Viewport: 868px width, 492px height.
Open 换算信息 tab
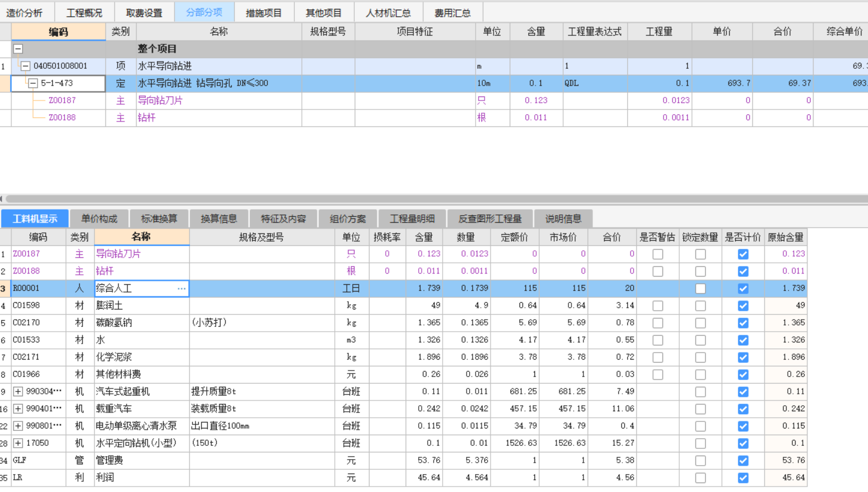click(219, 218)
